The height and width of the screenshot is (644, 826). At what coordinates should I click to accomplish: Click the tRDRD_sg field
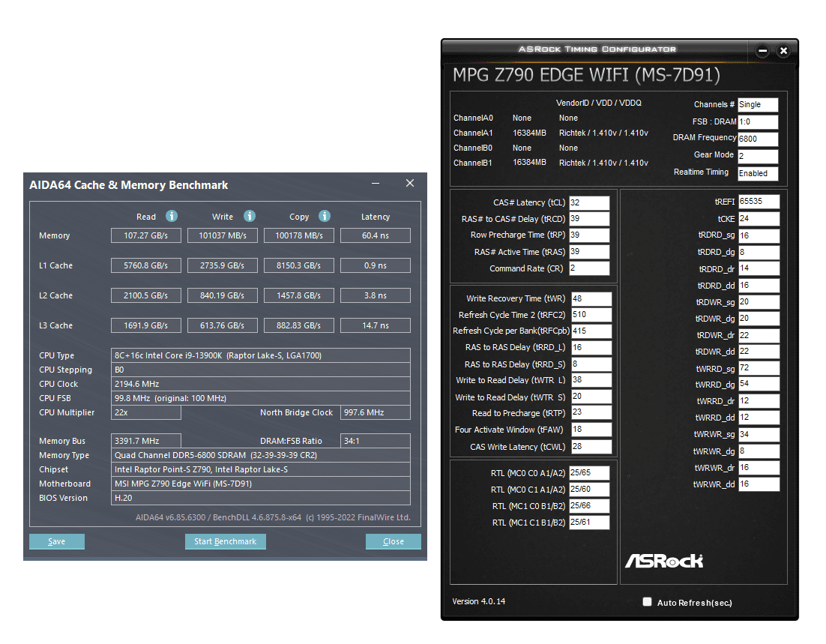[x=759, y=235]
